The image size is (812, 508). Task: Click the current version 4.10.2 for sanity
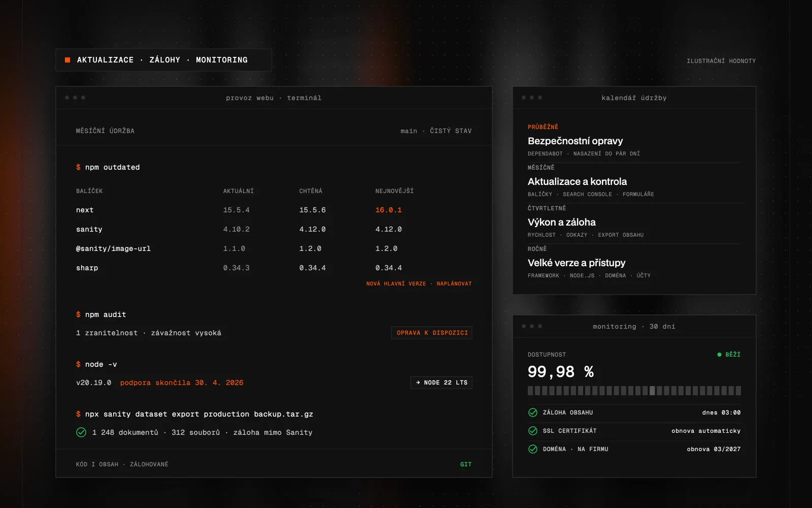pos(236,229)
